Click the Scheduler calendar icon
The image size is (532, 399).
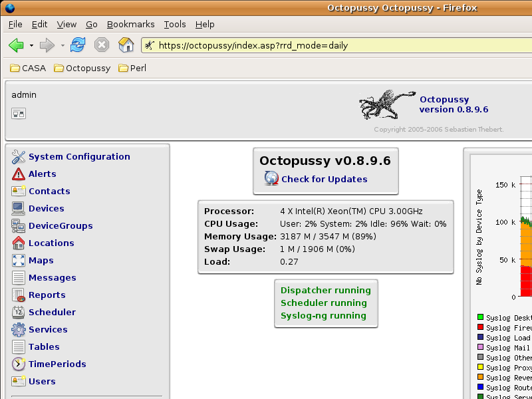(19, 312)
